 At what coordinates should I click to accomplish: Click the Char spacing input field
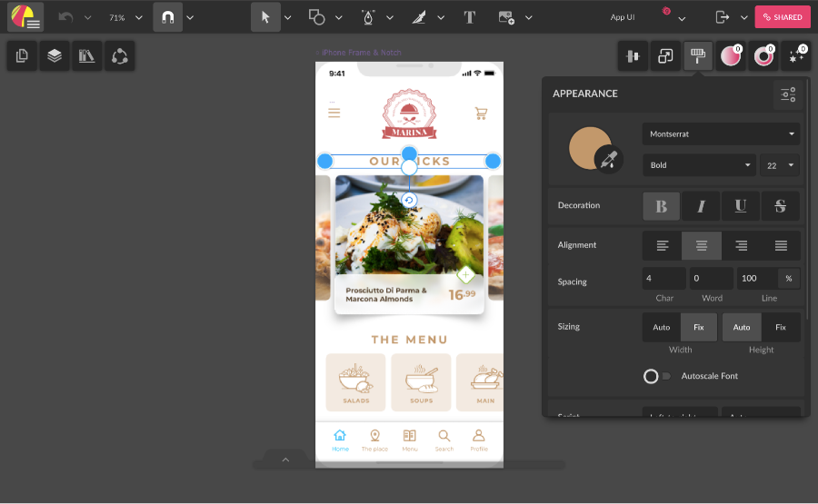663,278
